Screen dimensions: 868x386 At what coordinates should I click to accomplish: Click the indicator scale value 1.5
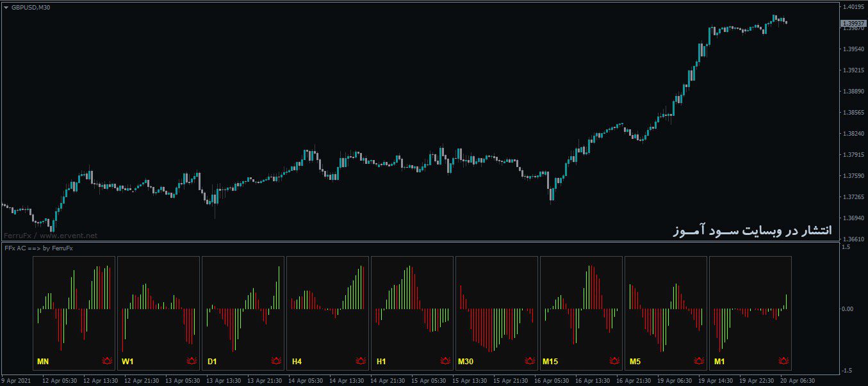[x=846, y=247]
